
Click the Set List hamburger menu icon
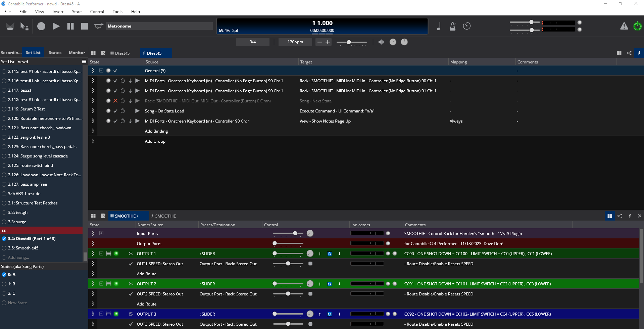click(x=84, y=62)
